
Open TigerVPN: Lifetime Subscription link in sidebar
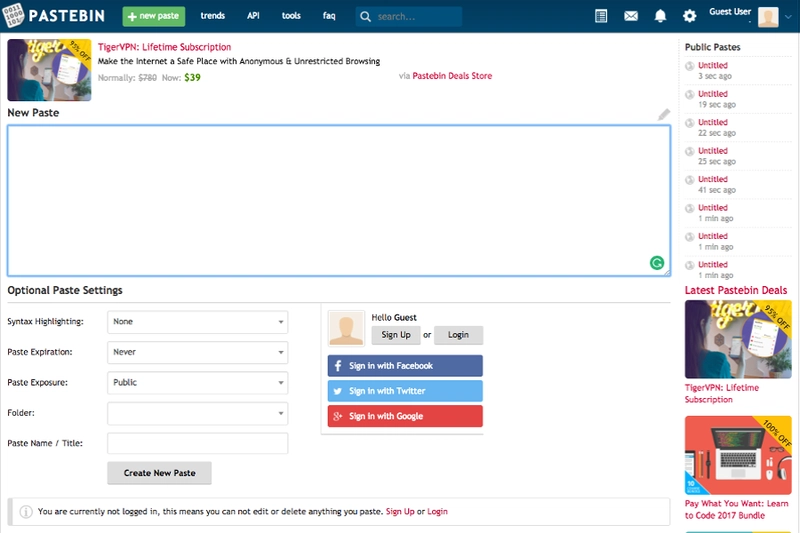point(721,394)
